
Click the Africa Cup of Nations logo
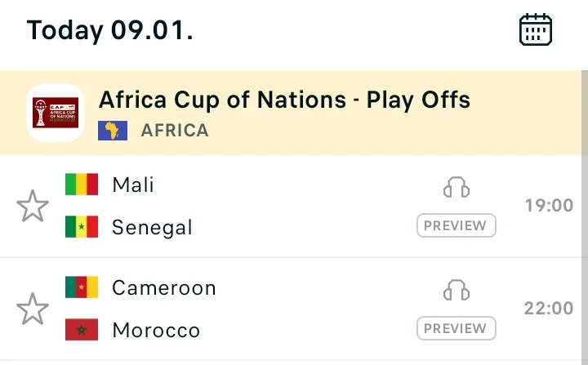(56, 113)
